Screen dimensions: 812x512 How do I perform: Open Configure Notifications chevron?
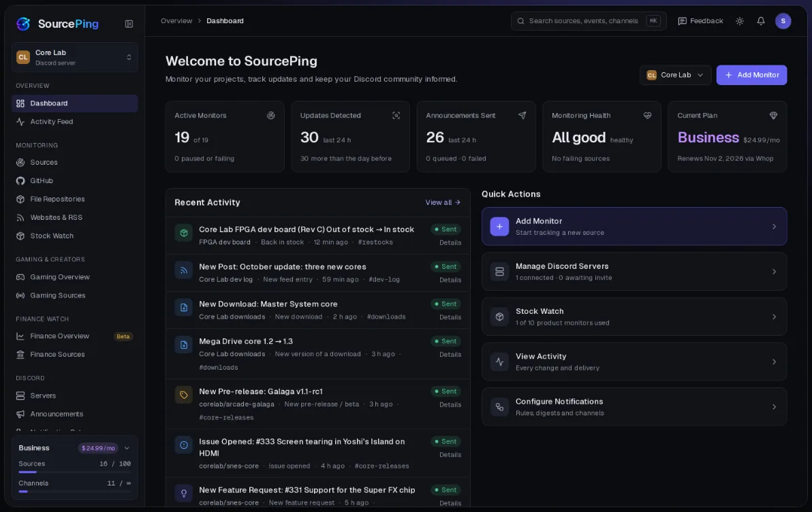click(x=775, y=407)
